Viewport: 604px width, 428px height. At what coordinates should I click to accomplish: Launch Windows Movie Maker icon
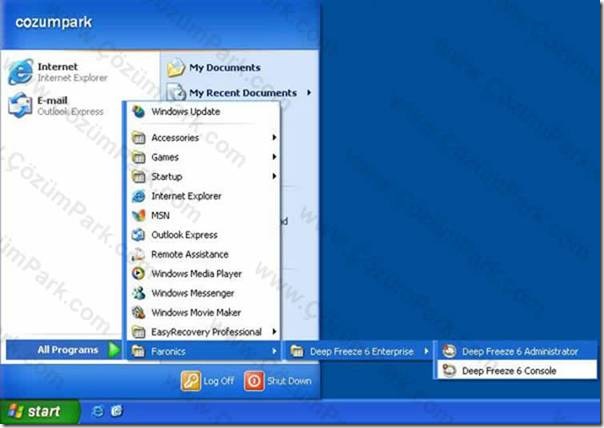click(139, 312)
